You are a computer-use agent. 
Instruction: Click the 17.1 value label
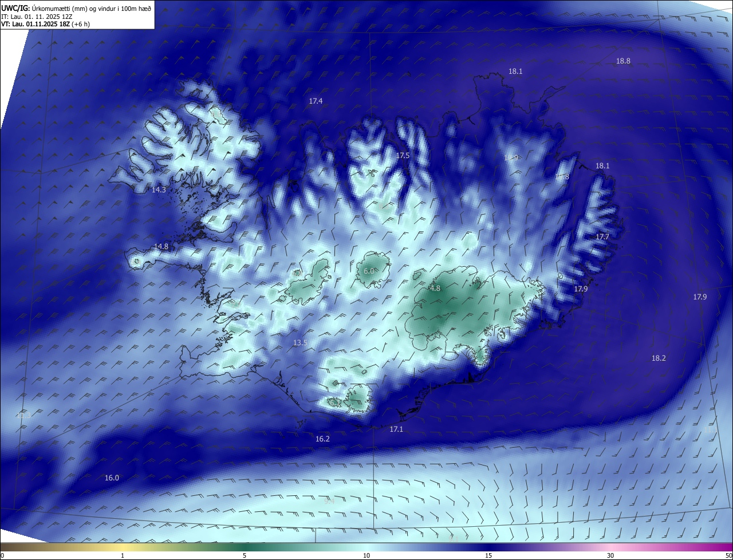(396, 429)
